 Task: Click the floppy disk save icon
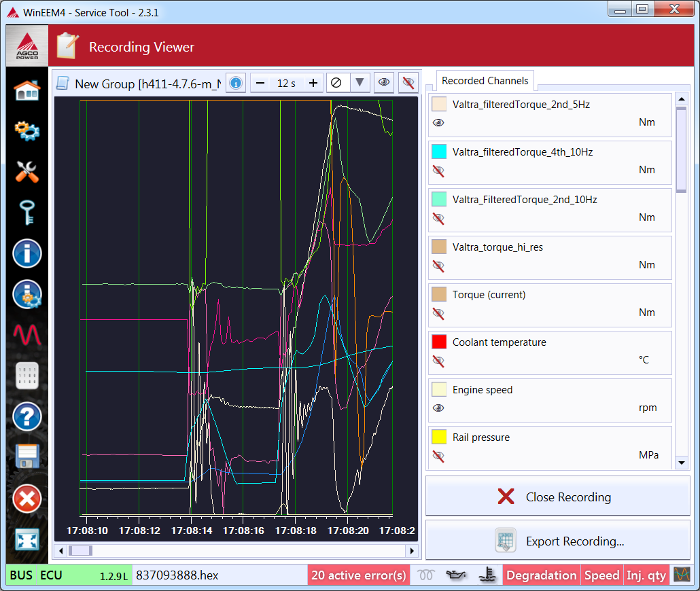point(27,457)
